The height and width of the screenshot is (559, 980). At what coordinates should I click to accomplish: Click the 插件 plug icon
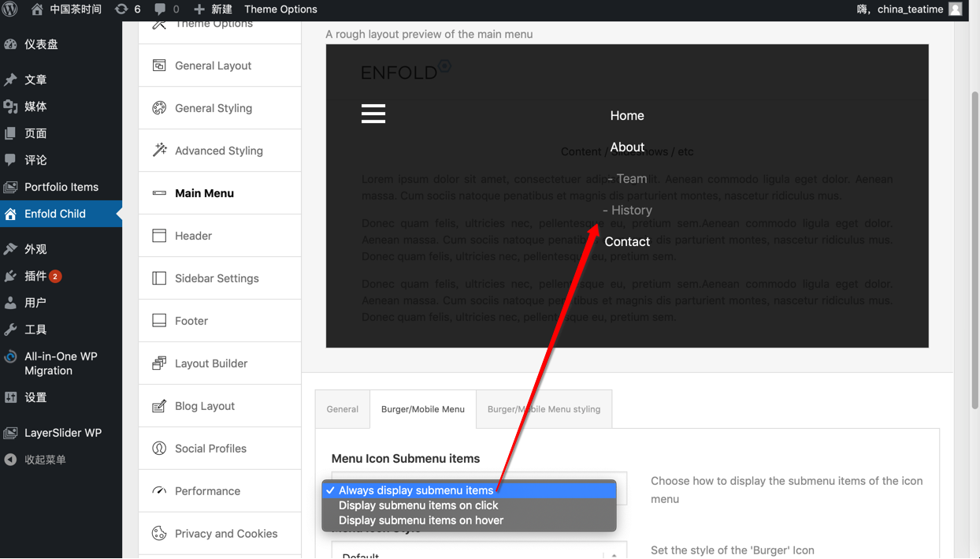pyautogui.click(x=10, y=276)
